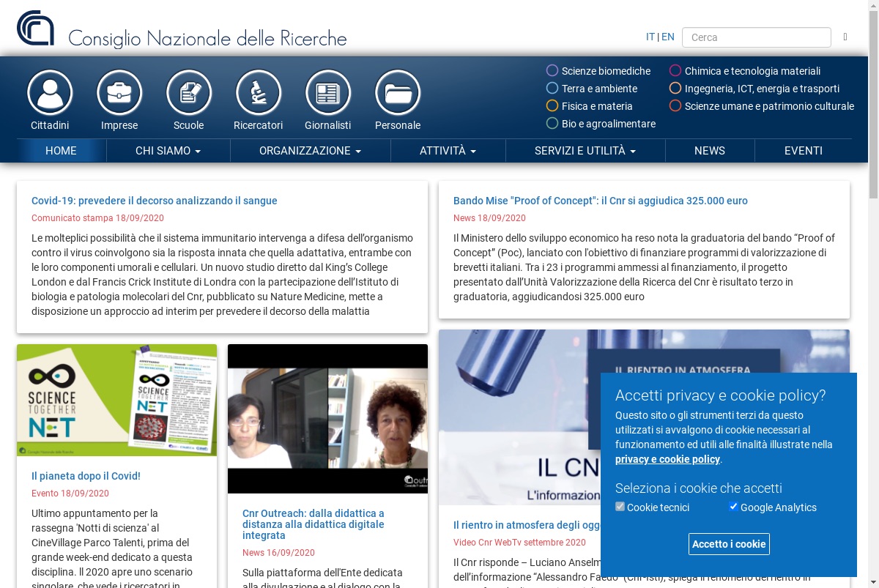Open Bando Mise Proof of Concept article
This screenshot has height=588, width=879.
pos(601,201)
